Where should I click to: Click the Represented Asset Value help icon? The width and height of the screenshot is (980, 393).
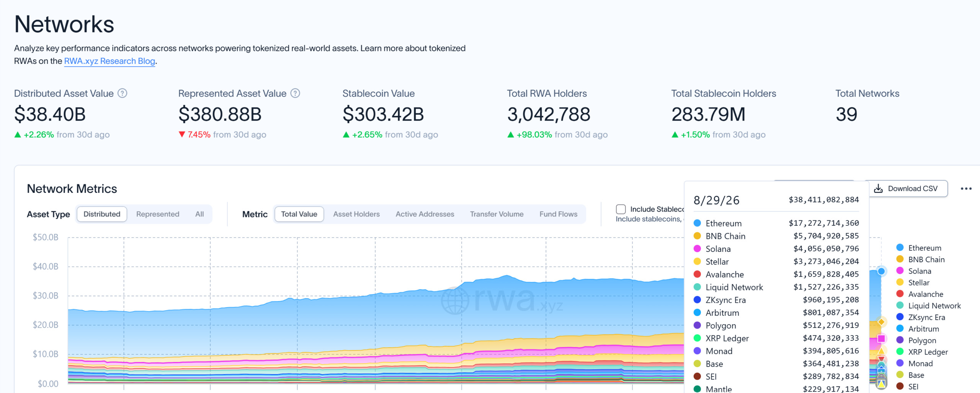coord(295,93)
